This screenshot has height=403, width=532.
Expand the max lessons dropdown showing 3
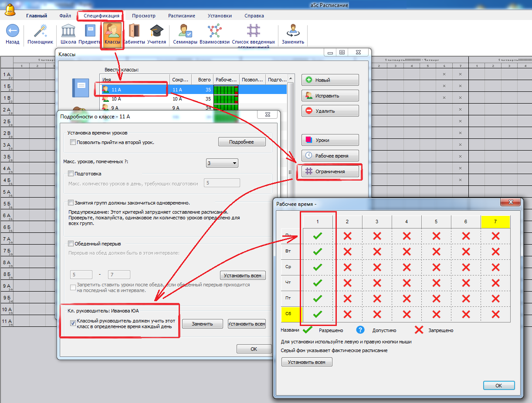click(x=222, y=163)
